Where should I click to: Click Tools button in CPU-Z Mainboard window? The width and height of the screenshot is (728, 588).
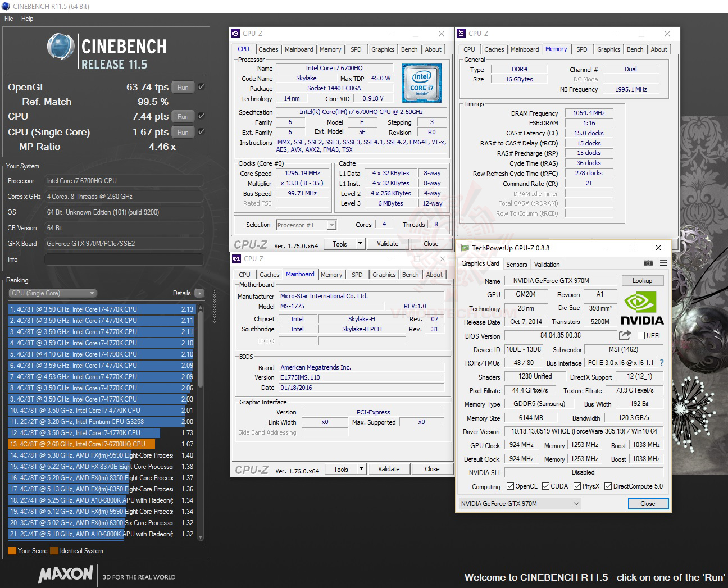pyautogui.click(x=341, y=469)
